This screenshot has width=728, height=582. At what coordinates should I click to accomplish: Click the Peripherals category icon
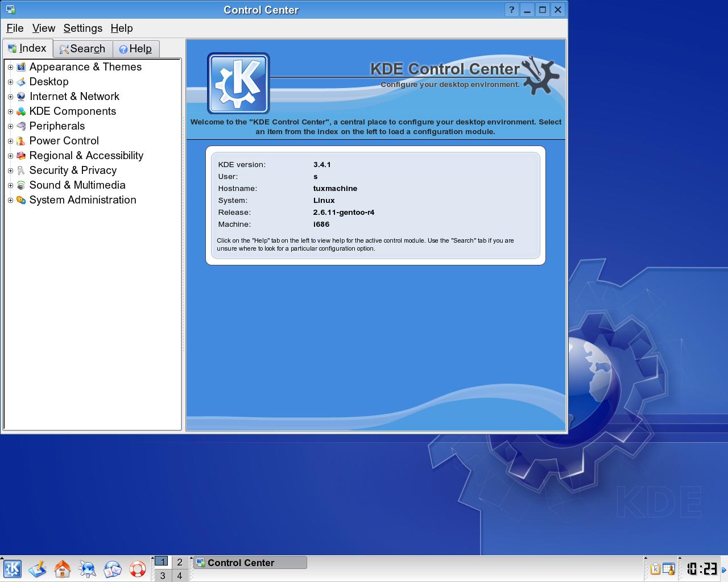point(21,126)
